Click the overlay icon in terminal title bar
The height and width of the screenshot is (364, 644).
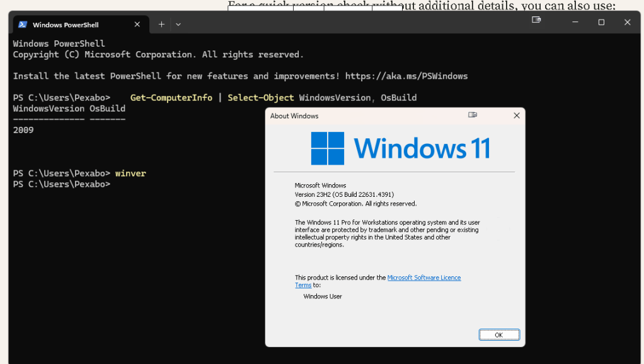(x=536, y=20)
